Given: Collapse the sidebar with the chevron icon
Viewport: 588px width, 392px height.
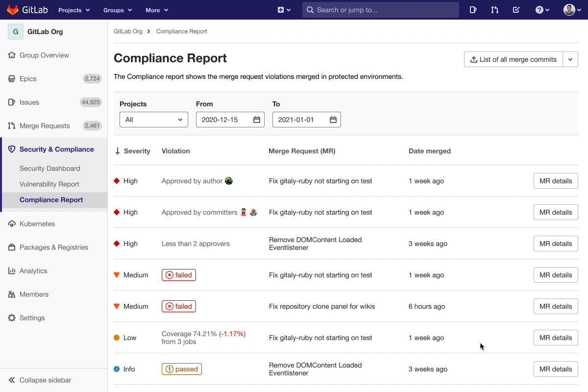Looking at the screenshot, I should (x=13, y=380).
